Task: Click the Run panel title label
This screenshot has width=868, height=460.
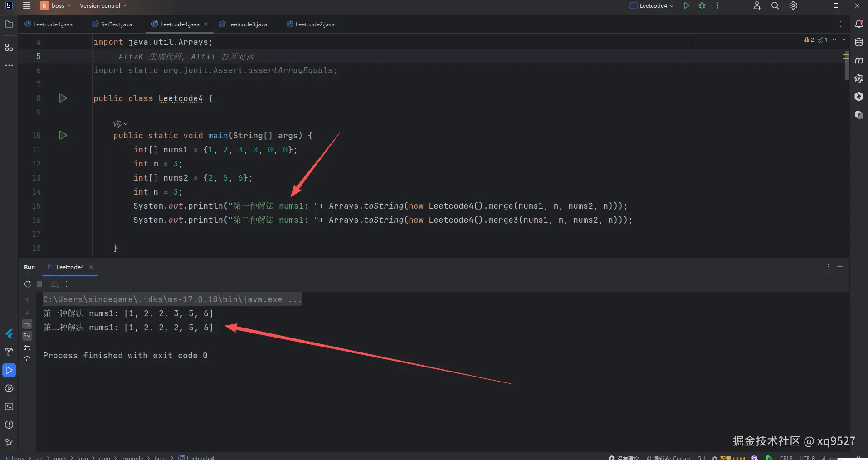Action: tap(29, 267)
